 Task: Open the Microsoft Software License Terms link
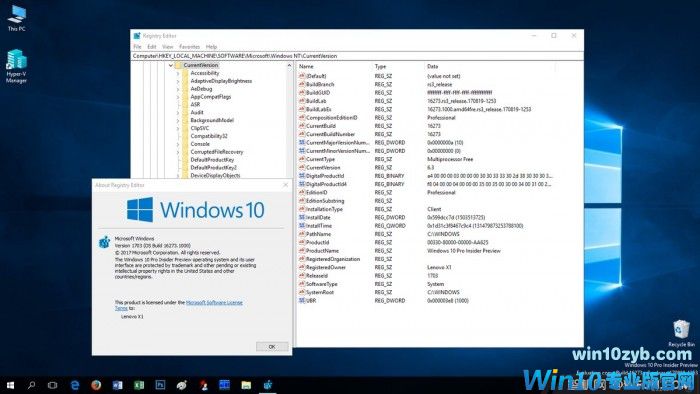(214, 303)
